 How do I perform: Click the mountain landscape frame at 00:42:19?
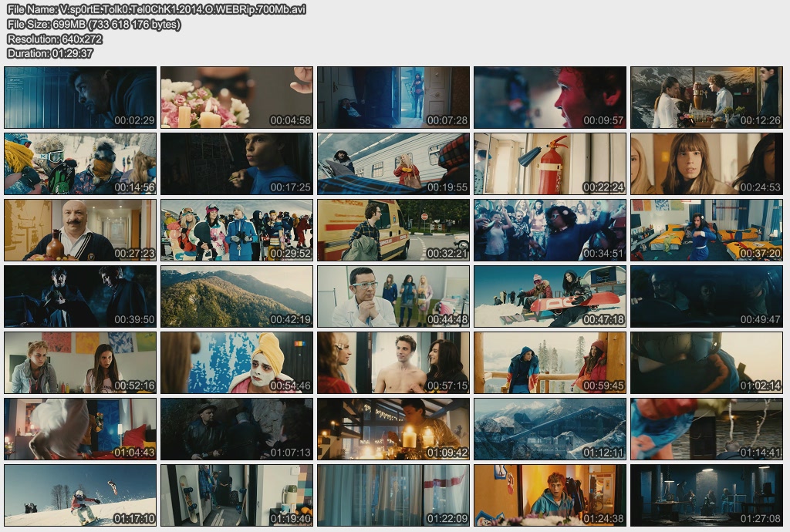237,296
